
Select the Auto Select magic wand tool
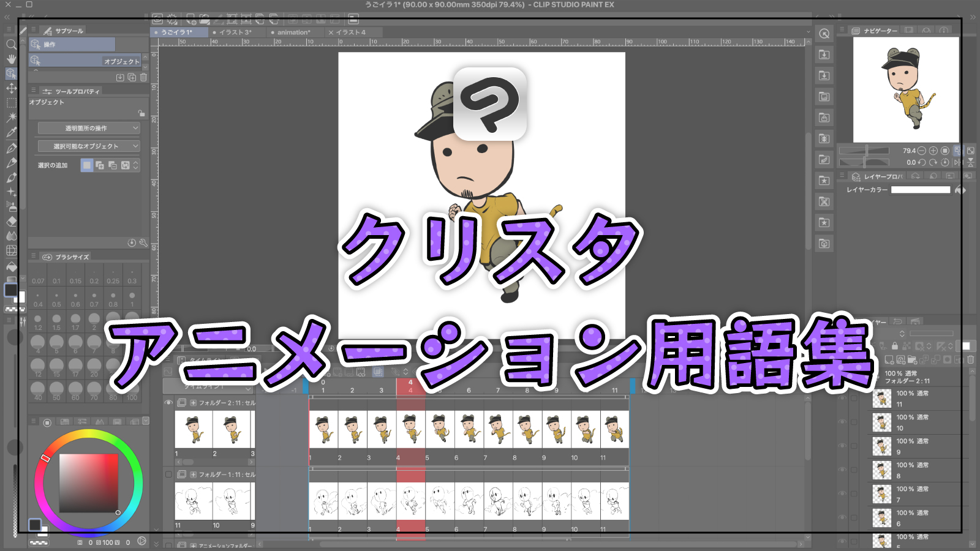click(x=11, y=117)
